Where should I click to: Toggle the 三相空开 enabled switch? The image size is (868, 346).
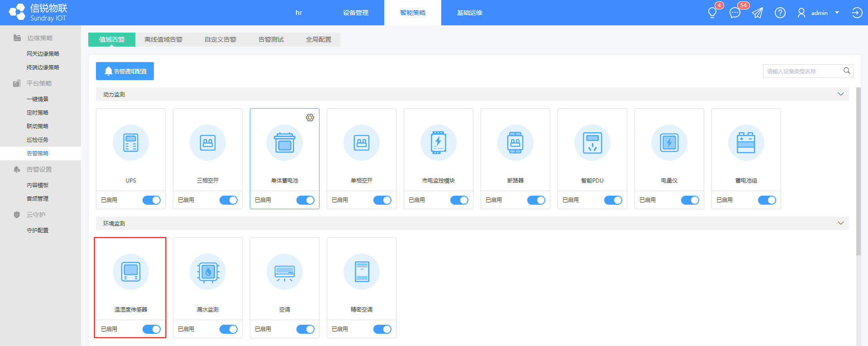click(229, 200)
